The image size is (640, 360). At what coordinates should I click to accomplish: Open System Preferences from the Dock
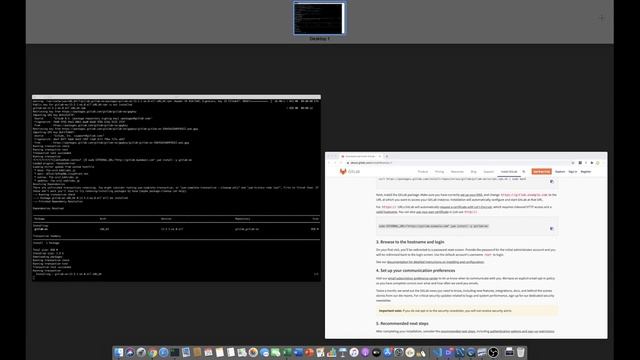pyautogui.click(x=399, y=353)
